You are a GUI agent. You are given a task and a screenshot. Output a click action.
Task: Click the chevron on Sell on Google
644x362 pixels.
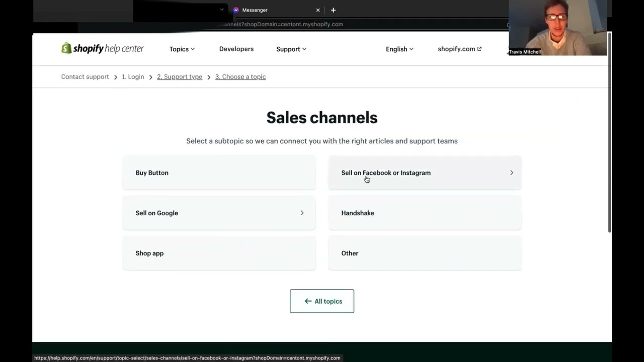302,213
